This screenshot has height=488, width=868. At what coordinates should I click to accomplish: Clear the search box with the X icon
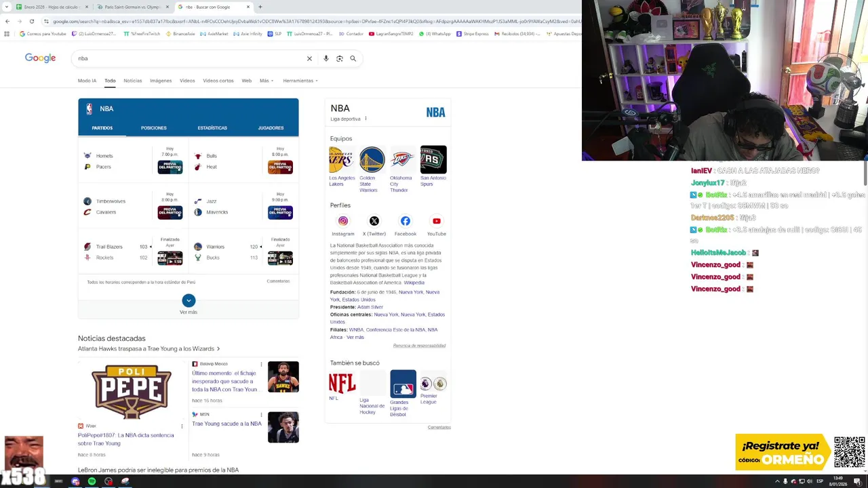309,58
